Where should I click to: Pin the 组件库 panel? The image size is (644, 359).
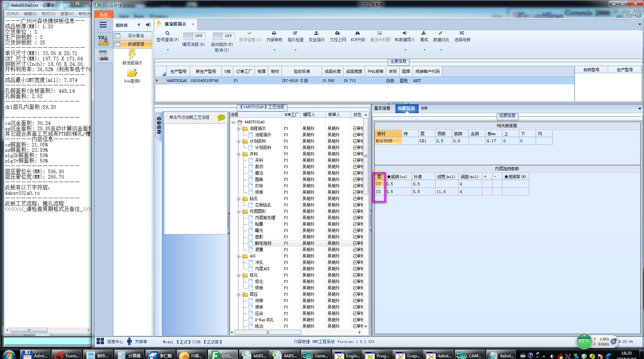point(148,25)
